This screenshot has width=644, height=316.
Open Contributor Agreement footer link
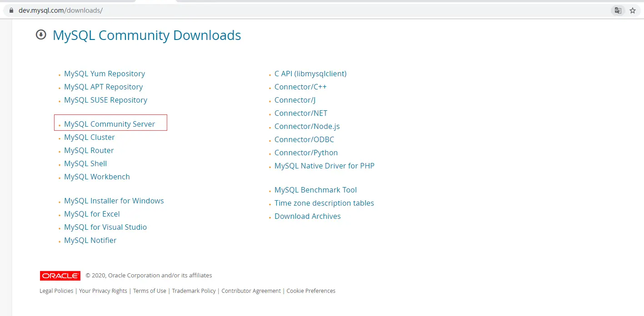(x=251, y=291)
